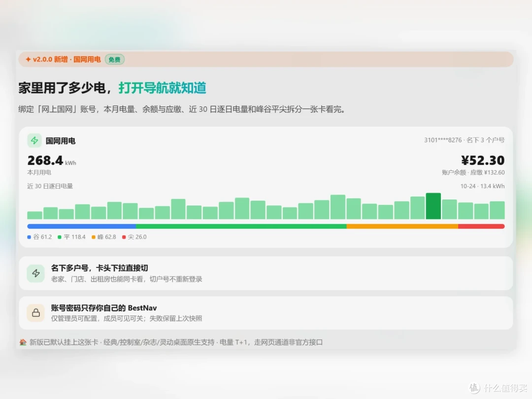Click the 谷 61.2 legend entry

point(39,237)
